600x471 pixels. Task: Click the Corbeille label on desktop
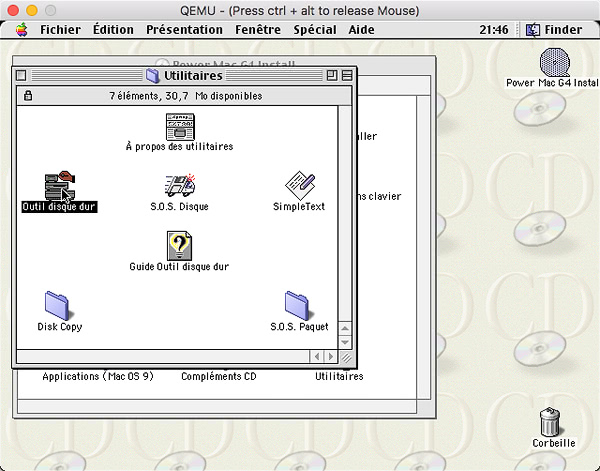(554, 443)
